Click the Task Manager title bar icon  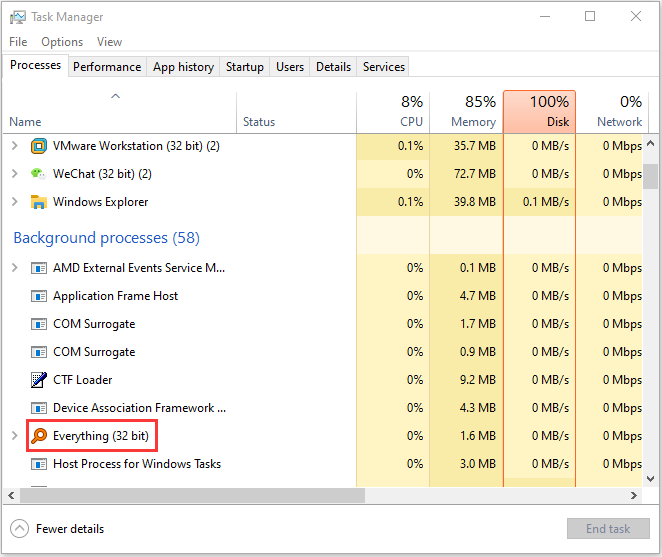pyautogui.click(x=18, y=17)
